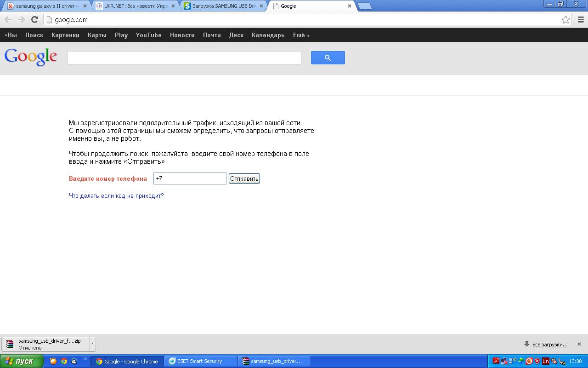The width and height of the screenshot is (588, 368).
Task: Minimize the Chrome window
Action: (550, 4)
